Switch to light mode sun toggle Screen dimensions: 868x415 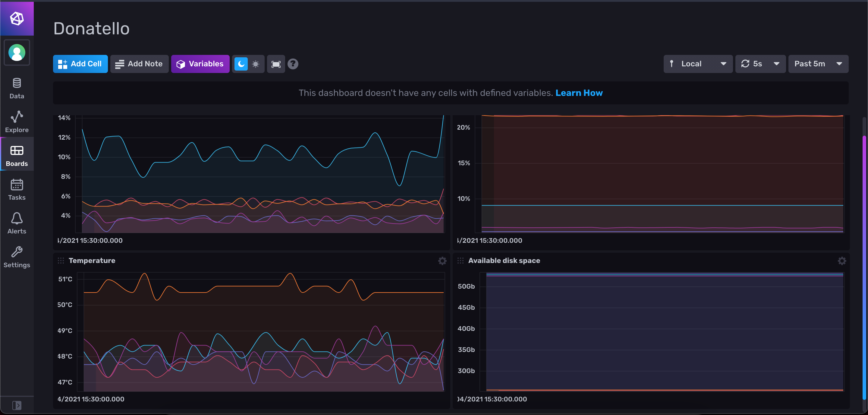(255, 64)
